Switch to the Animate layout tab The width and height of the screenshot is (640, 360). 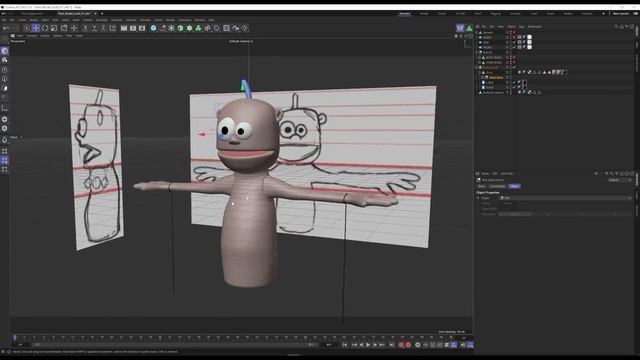pyautogui.click(x=516, y=13)
